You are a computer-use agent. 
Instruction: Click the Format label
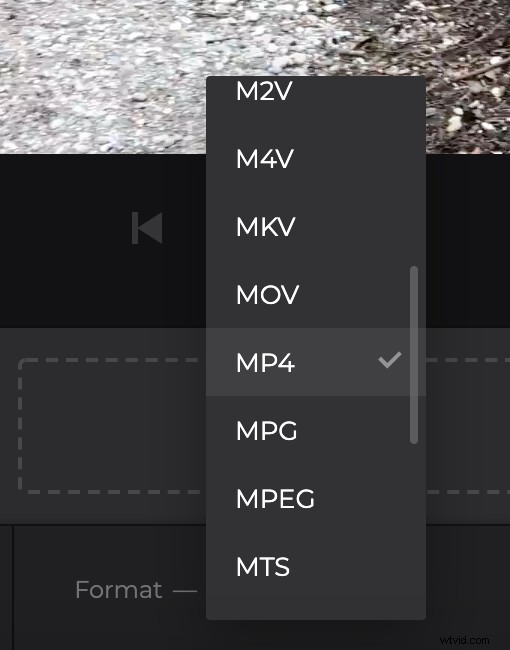119,589
